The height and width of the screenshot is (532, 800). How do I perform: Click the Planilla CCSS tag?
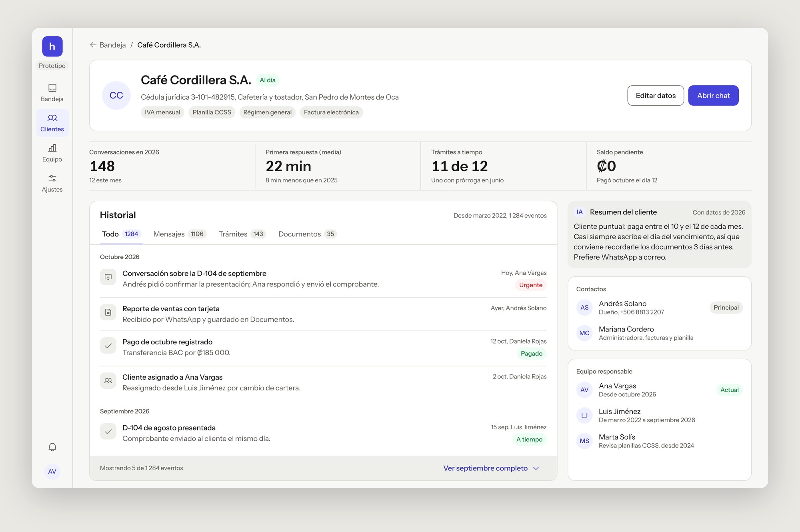212,112
